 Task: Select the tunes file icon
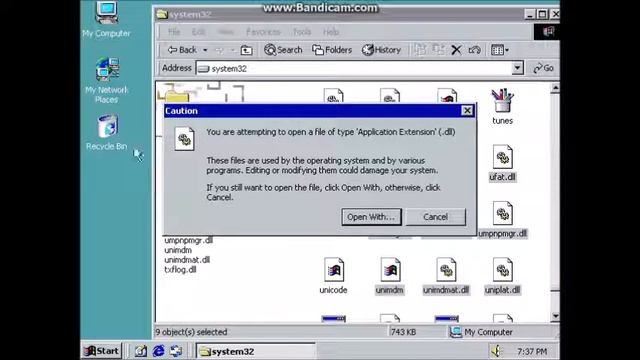[502, 107]
